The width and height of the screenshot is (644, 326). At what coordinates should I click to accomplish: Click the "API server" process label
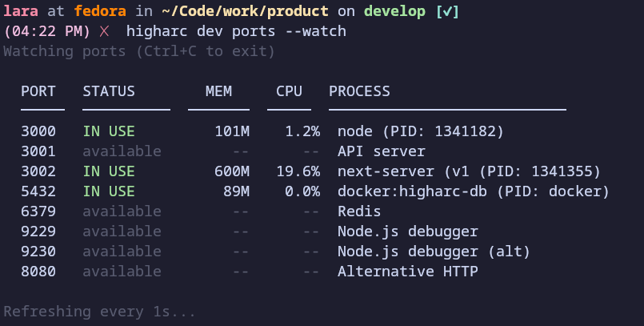pos(382,151)
